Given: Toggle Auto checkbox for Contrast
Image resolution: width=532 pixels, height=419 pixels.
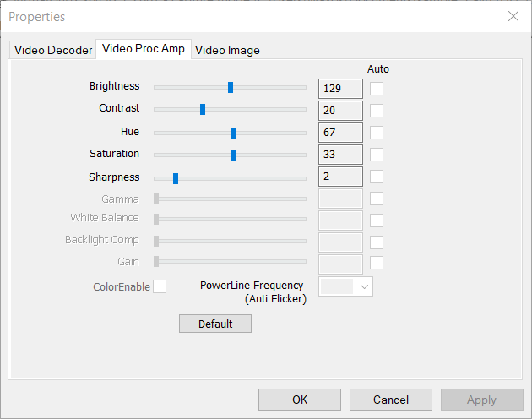Looking at the screenshot, I should [x=377, y=110].
